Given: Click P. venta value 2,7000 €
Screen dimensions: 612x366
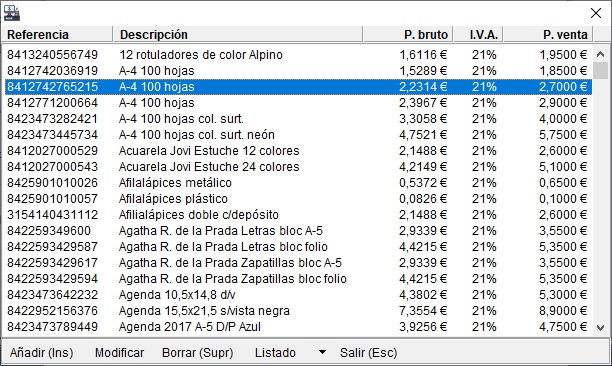Looking at the screenshot, I should [563, 87].
